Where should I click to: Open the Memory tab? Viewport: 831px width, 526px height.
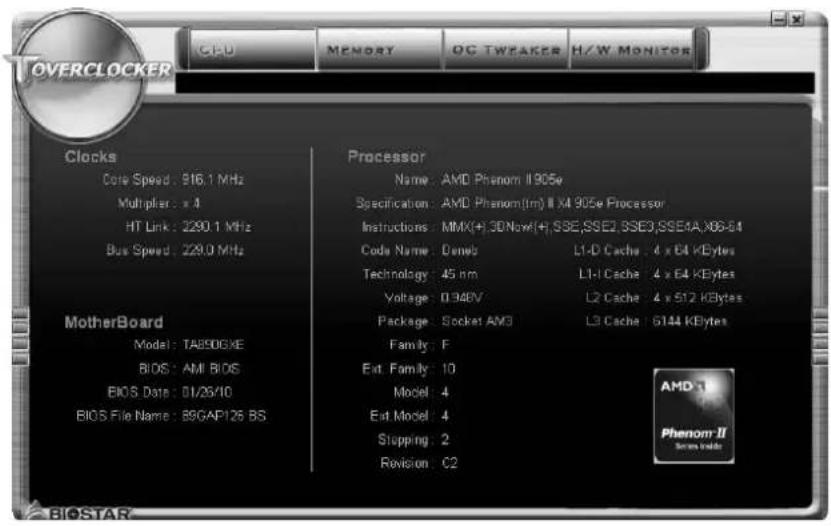click(x=379, y=49)
